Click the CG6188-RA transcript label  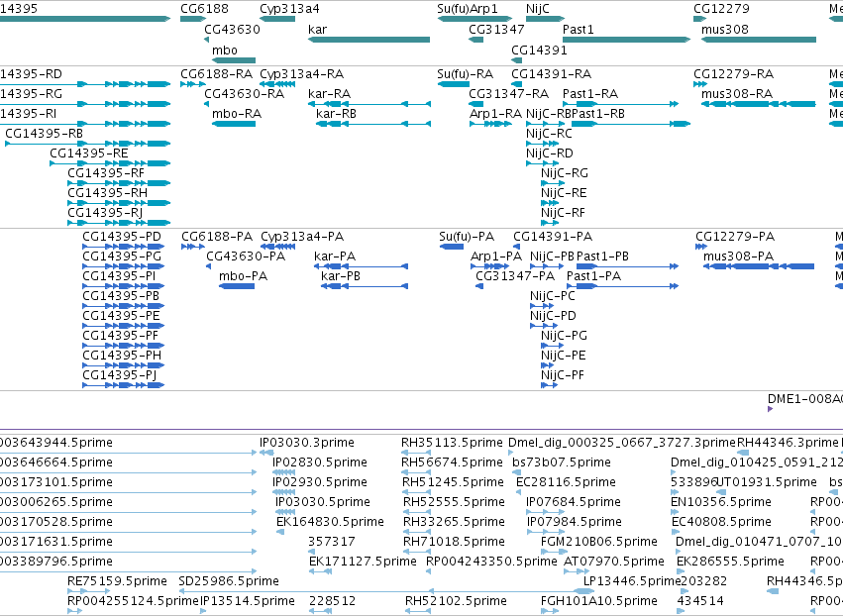(217, 74)
